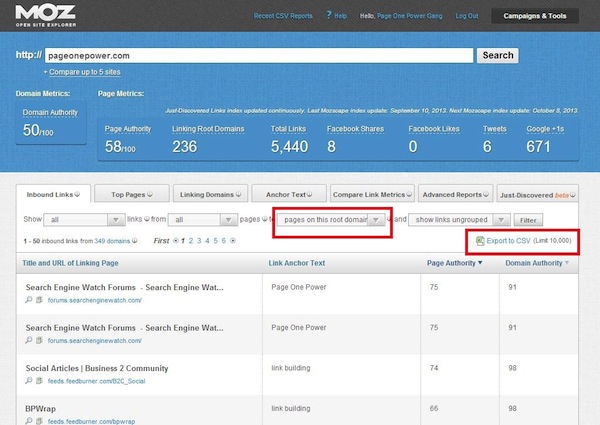The height and width of the screenshot is (425, 600).
Task: Click the Search button
Action: [x=497, y=55]
